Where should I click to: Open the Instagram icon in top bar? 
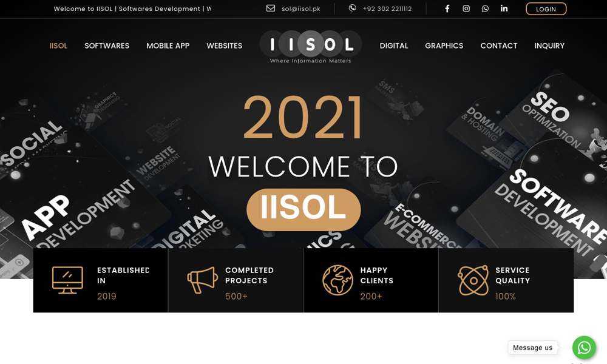click(x=466, y=8)
